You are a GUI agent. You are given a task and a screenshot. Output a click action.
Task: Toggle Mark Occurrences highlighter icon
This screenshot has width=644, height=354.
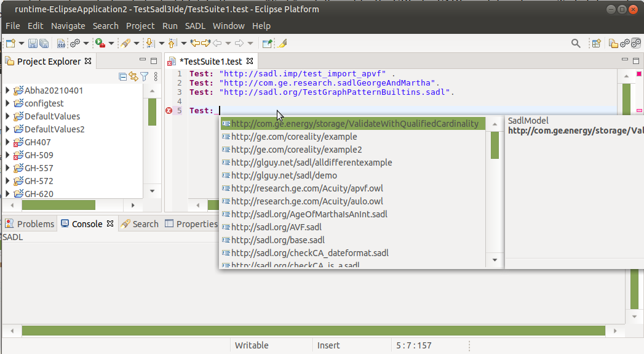282,43
